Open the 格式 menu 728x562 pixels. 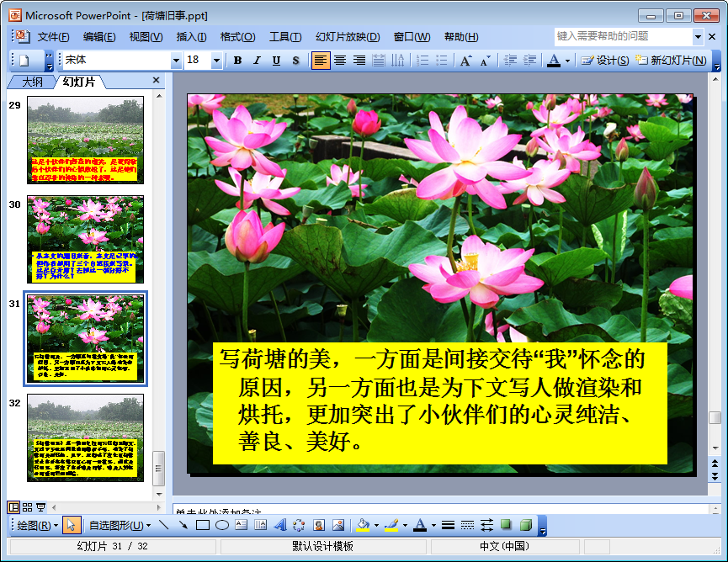[x=237, y=37]
